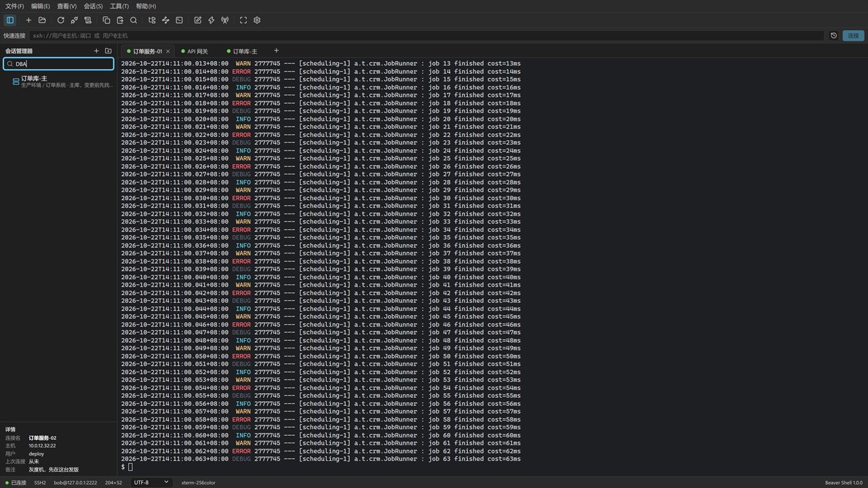The height and width of the screenshot is (488, 868).
Task: Click the reconnect refresh icon
Action: pos(61,20)
